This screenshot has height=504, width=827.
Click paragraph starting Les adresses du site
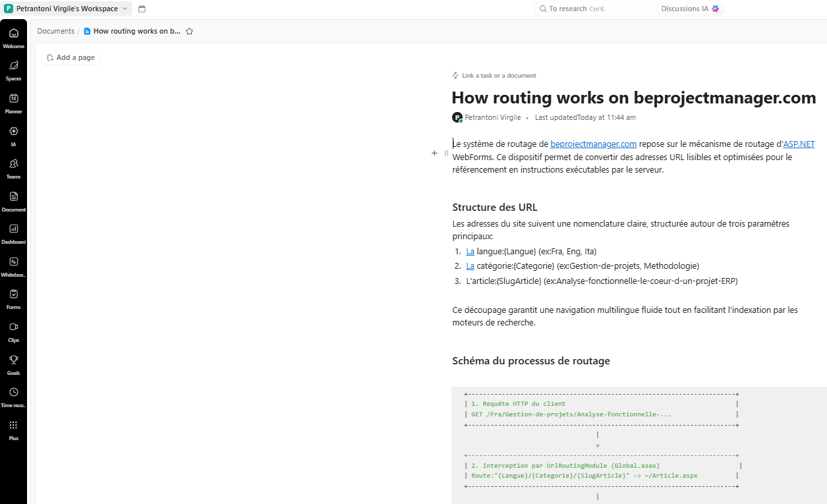pyautogui.click(x=621, y=229)
